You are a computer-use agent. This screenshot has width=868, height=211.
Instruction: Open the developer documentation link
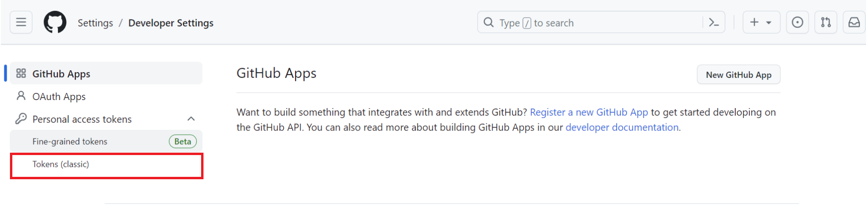(622, 128)
